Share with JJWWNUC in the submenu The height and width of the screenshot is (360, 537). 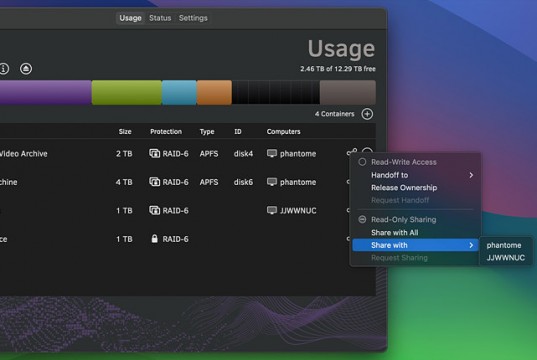[505, 258]
